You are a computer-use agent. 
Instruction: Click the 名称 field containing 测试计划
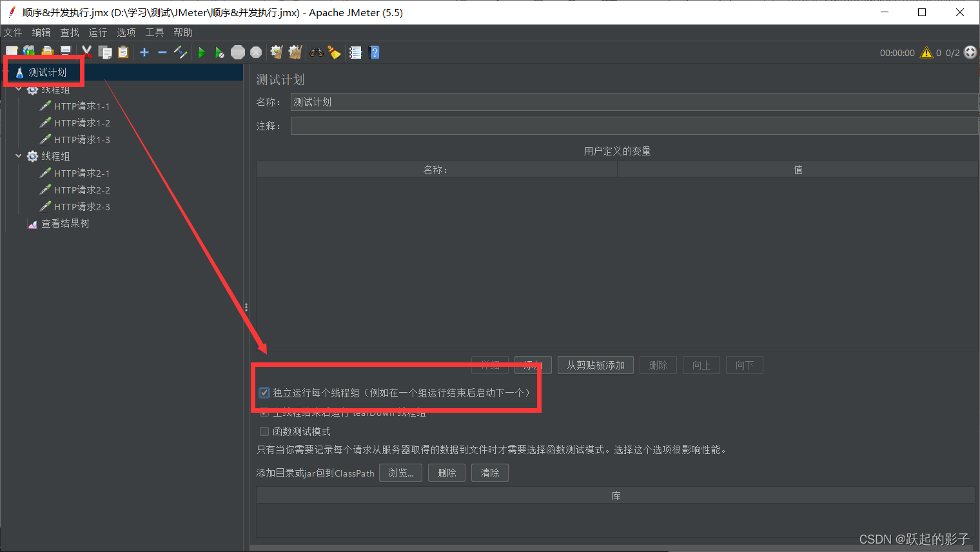coord(634,102)
